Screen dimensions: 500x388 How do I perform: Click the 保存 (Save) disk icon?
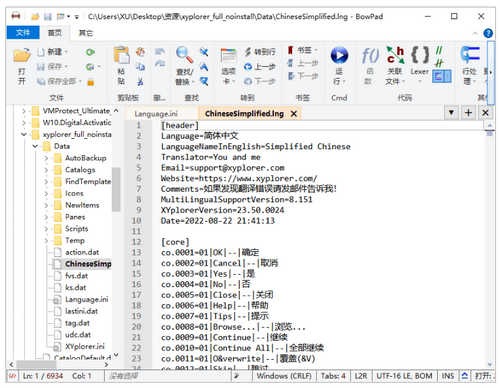point(41,67)
